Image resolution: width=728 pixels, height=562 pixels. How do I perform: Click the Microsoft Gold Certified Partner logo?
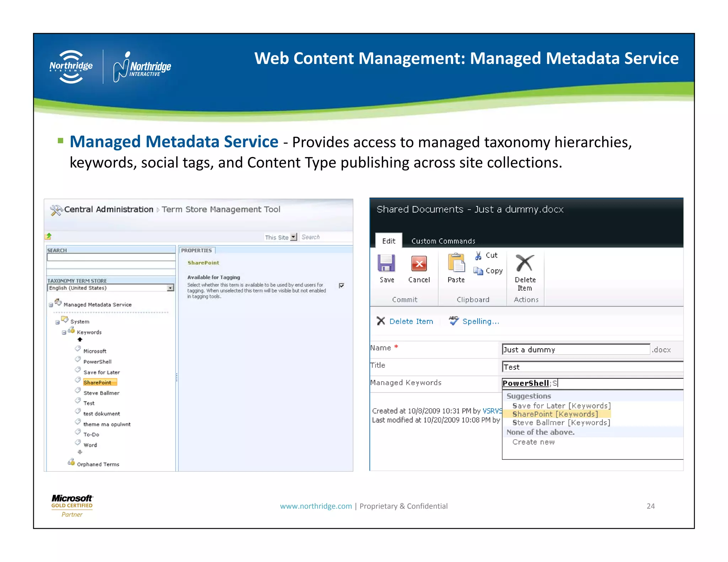[x=72, y=506]
